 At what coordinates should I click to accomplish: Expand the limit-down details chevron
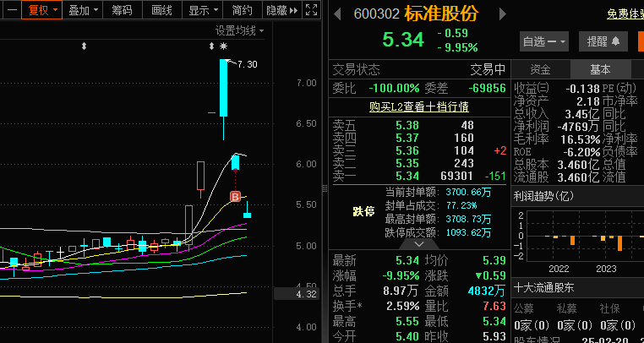(x=419, y=244)
